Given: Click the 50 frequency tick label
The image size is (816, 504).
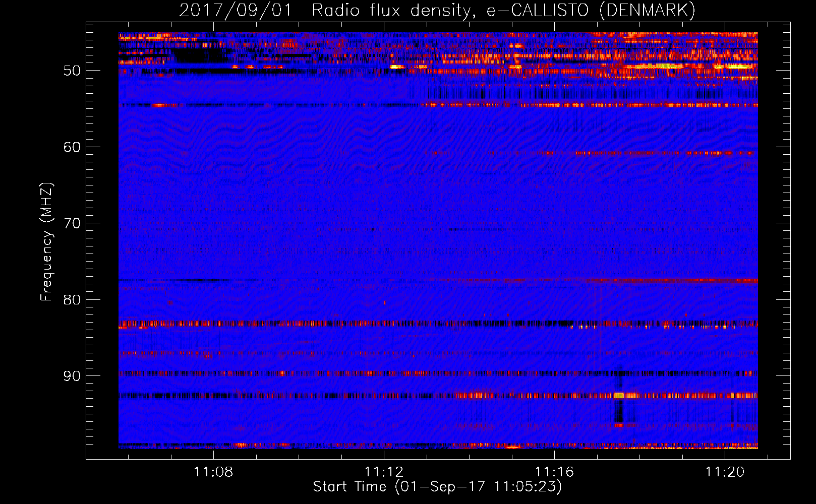Looking at the screenshot, I should tap(72, 71).
